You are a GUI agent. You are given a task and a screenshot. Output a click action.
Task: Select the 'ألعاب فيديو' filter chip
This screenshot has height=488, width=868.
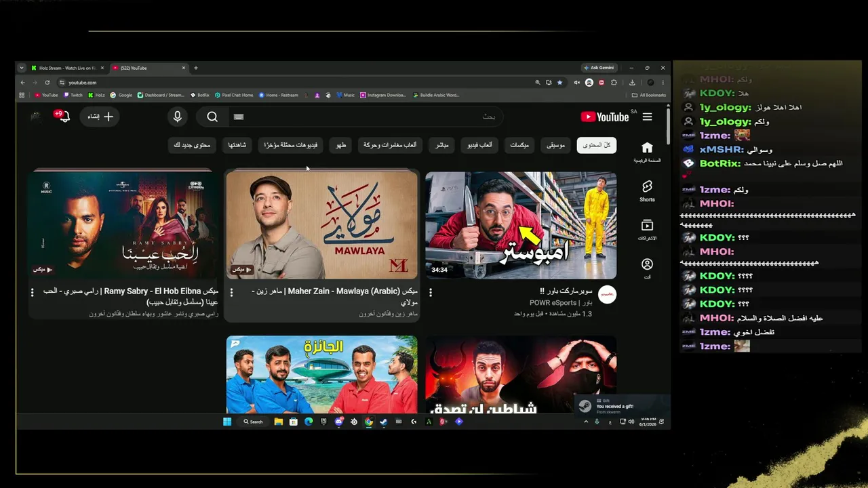coord(479,145)
